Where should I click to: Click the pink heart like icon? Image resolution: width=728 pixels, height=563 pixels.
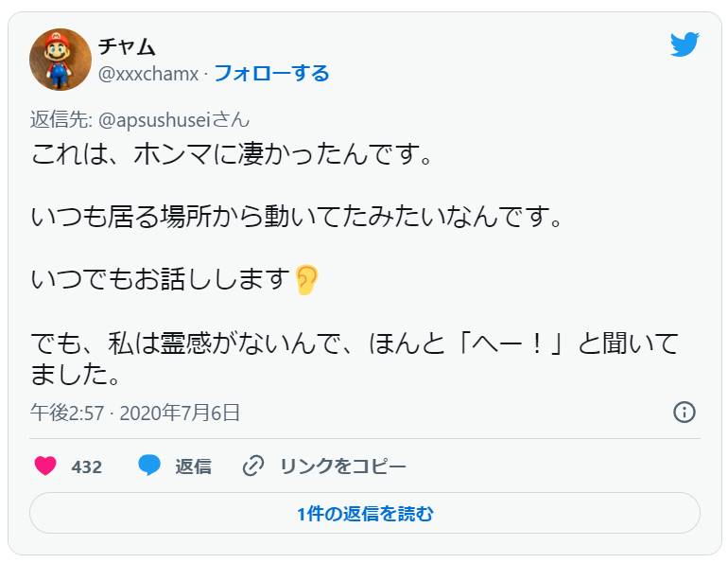[x=45, y=466]
